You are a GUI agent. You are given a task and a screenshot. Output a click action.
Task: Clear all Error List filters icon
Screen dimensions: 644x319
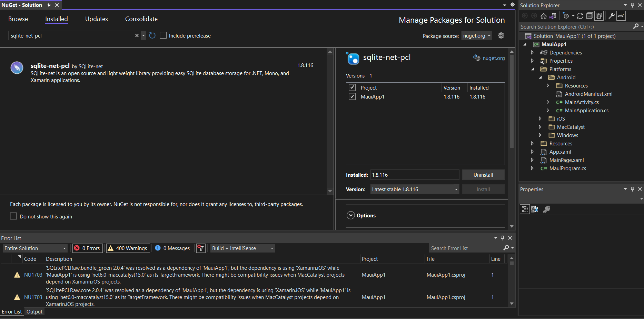(201, 248)
